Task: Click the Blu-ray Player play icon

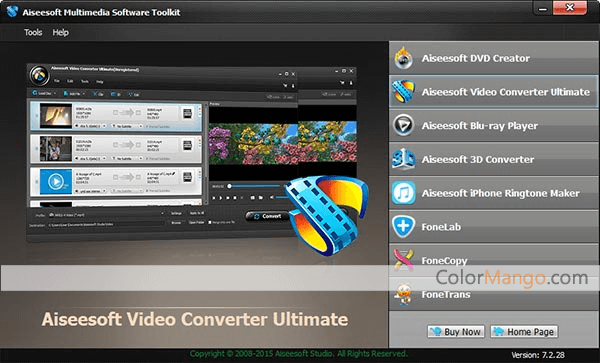Action: click(x=404, y=125)
